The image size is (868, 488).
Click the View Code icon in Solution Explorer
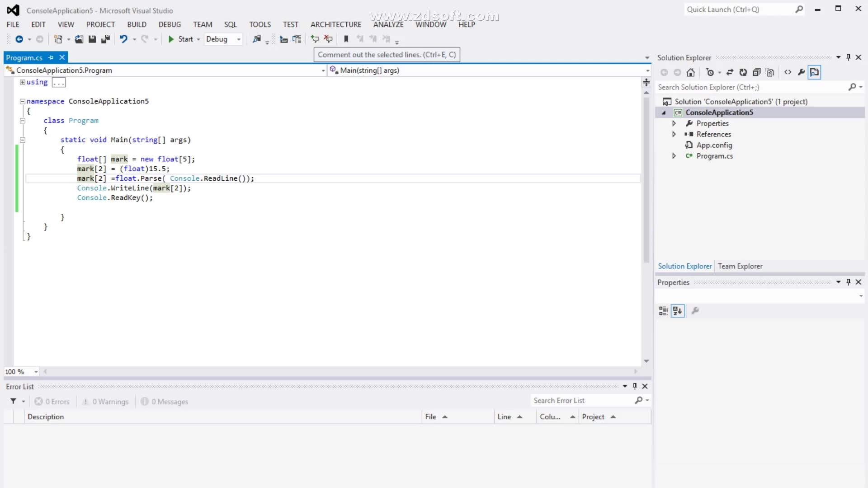(x=788, y=72)
